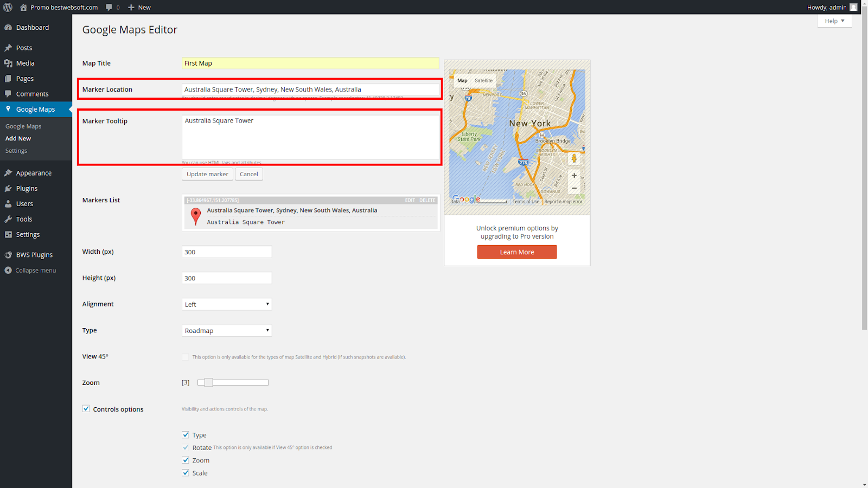
Task: Click Promo bestwebsoft.com site name
Action: tap(64, 7)
